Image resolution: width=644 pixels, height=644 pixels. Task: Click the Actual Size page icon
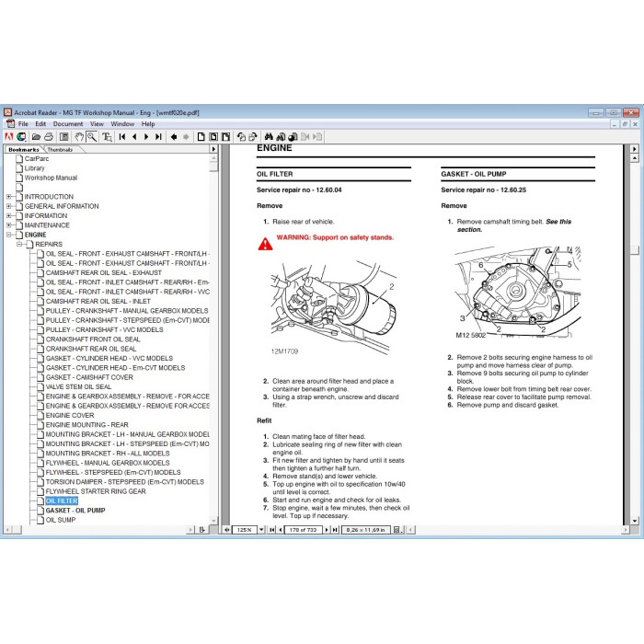pyautogui.click(x=201, y=137)
